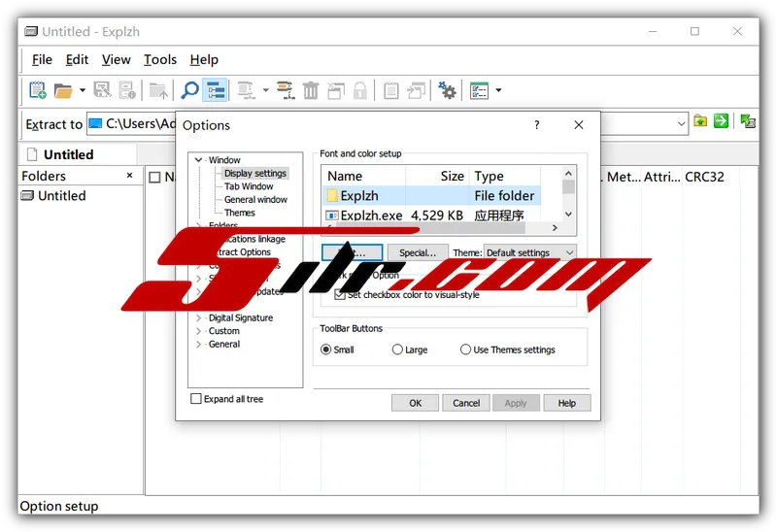Click Cancel in the Options dialog

tap(466, 403)
